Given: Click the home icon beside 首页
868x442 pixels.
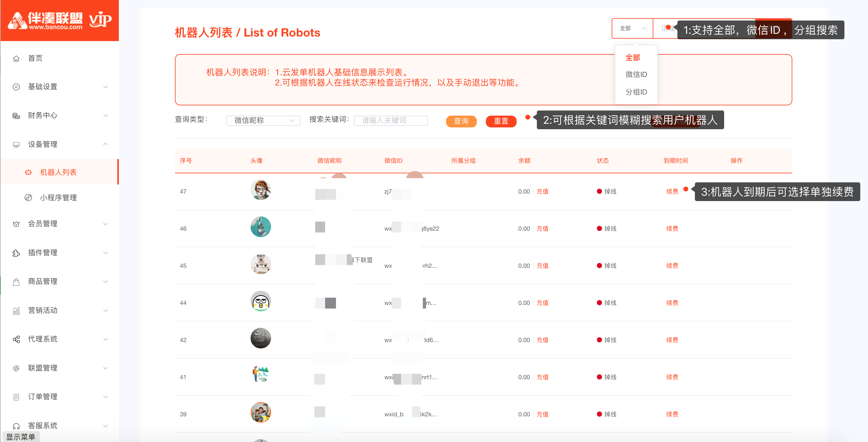Looking at the screenshot, I should tap(16, 58).
